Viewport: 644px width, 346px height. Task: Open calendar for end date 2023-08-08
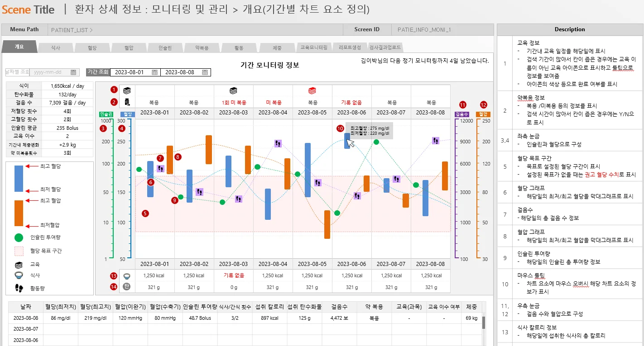[x=205, y=72]
